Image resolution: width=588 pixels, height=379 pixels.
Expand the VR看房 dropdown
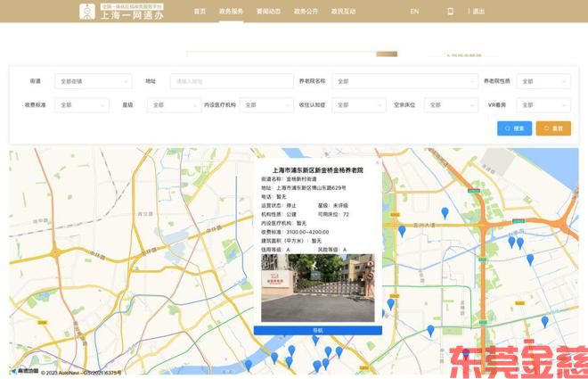tap(543, 105)
